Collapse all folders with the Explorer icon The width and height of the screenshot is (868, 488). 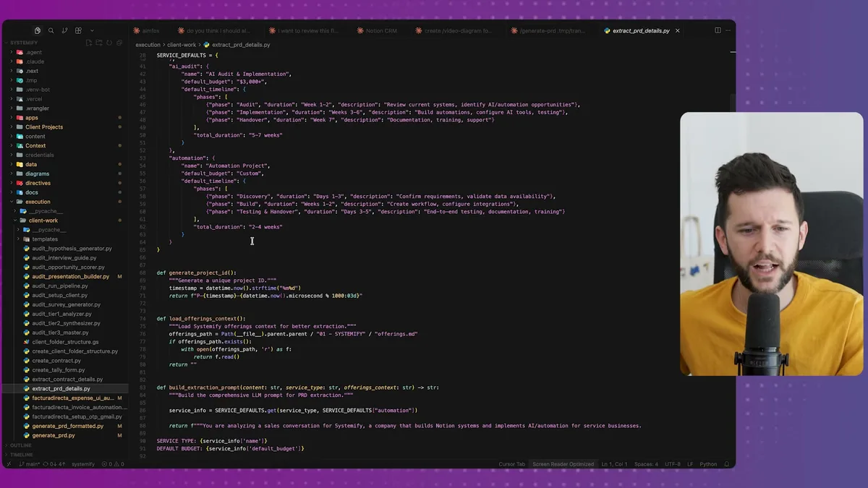pos(119,43)
